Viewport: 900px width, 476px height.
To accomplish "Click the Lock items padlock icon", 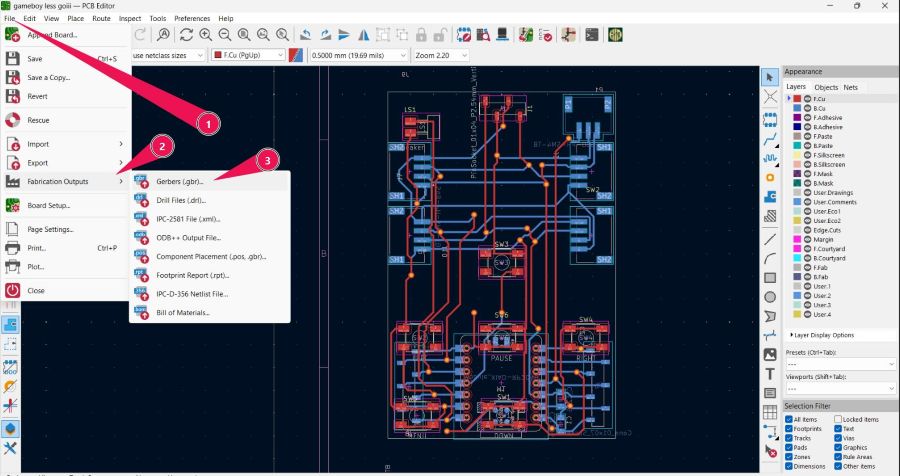I will click(x=421, y=35).
